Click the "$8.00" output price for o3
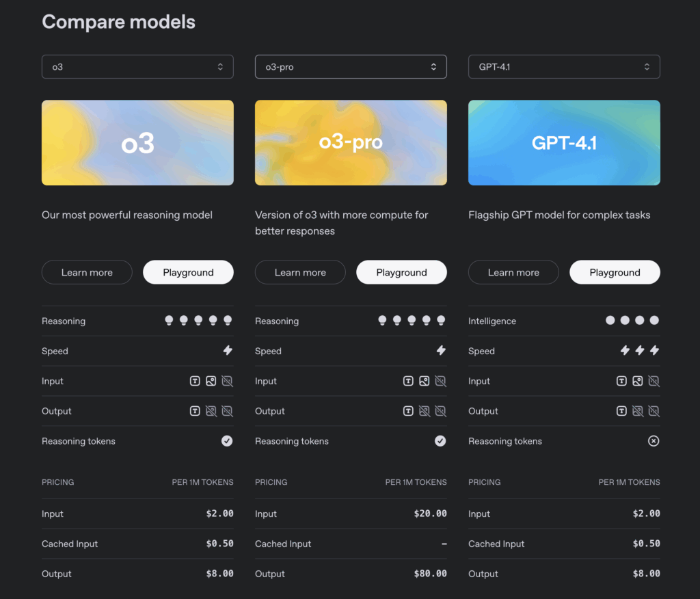 219,574
